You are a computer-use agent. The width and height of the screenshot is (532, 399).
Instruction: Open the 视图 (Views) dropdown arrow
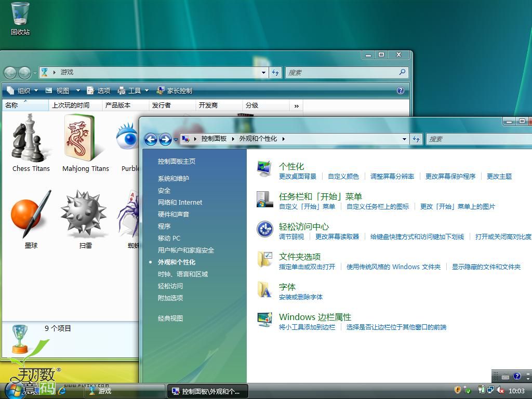coord(78,90)
